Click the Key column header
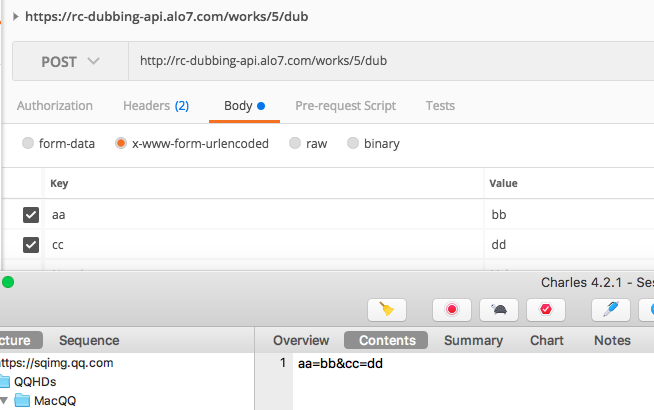This screenshot has width=654, height=410. pyautogui.click(x=59, y=184)
